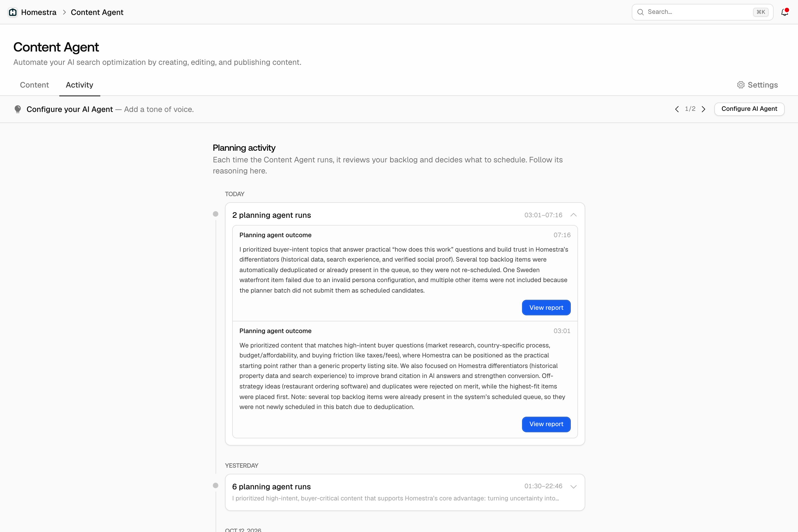Screen dimensions: 798x532
Task: Click the 'Add a tone of voice.' text
Action: (x=159, y=109)
